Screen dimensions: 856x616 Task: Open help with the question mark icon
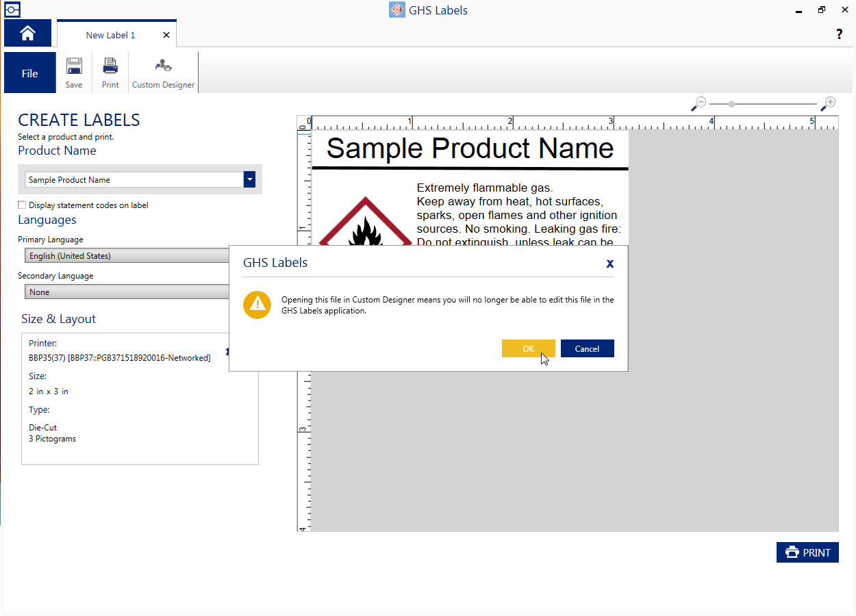839,34
